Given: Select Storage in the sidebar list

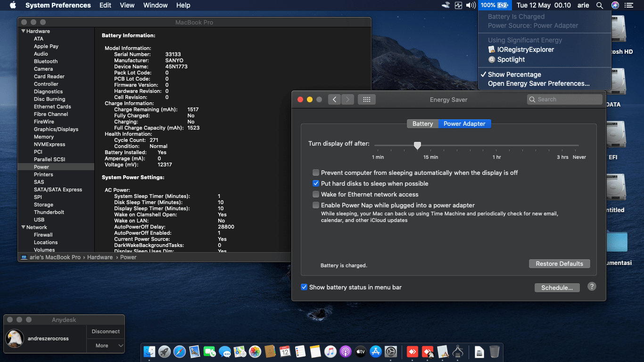Looking at the screenshot, I should pos(43,205).
